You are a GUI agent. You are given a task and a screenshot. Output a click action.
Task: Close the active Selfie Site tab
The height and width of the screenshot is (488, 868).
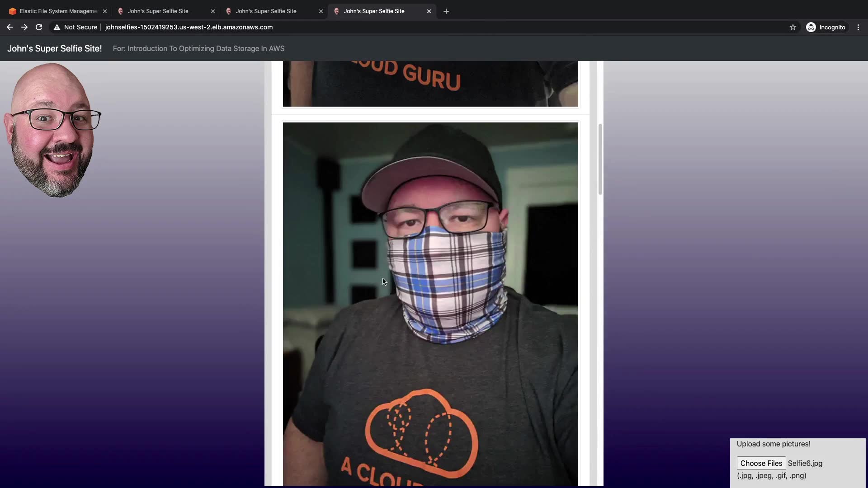coord(429,11)
